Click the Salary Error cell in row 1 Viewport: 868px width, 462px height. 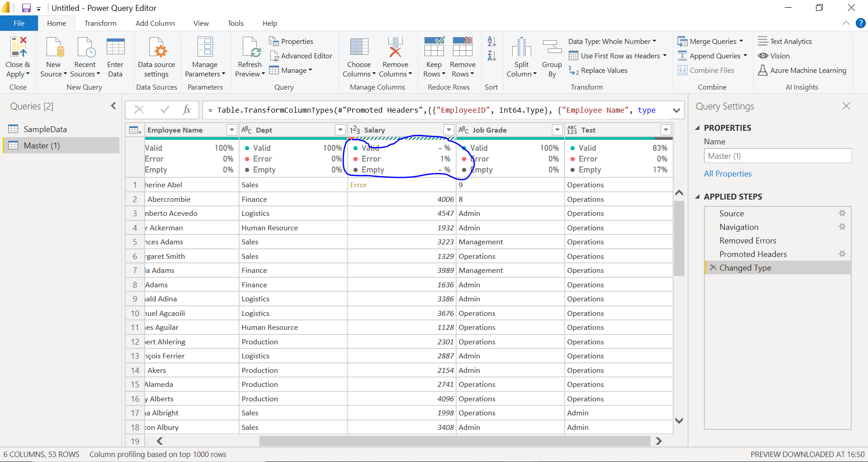pyautogui.click(x=402, y=185)
